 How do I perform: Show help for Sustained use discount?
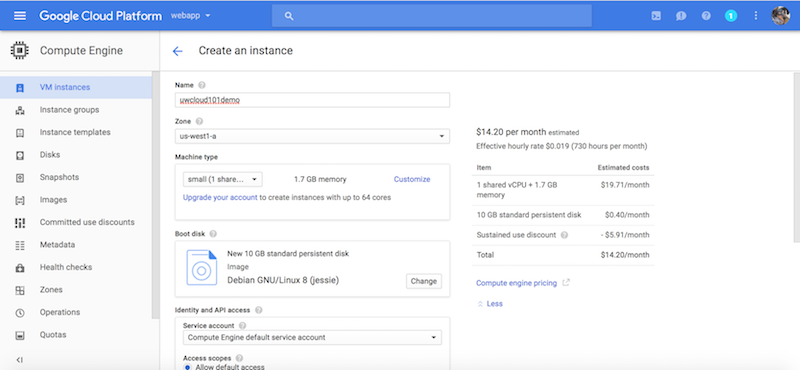point(564,235)
